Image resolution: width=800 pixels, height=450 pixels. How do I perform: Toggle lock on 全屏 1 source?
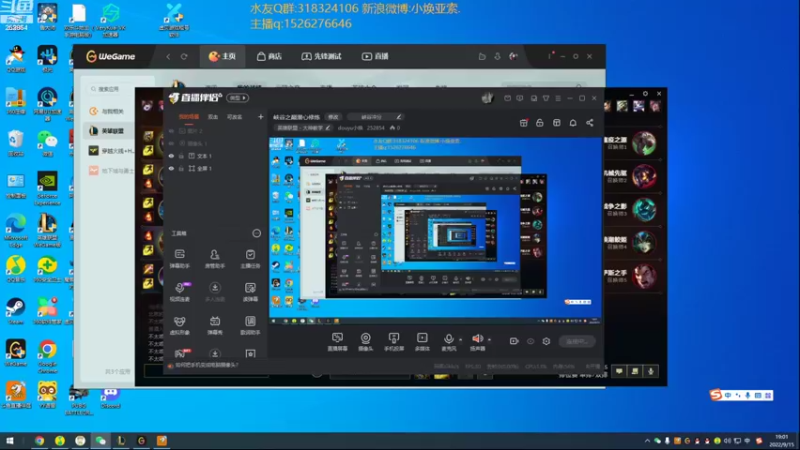(181, 168)
